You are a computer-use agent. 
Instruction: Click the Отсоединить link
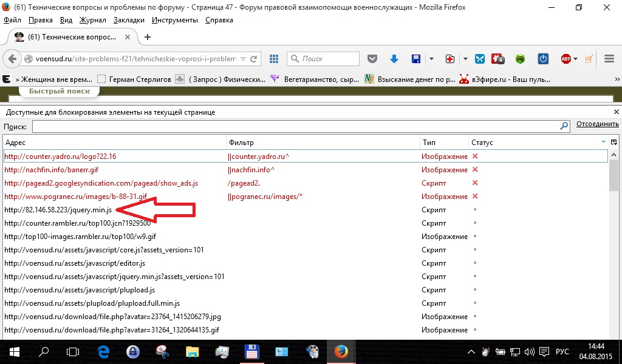(x=597, y=124)
